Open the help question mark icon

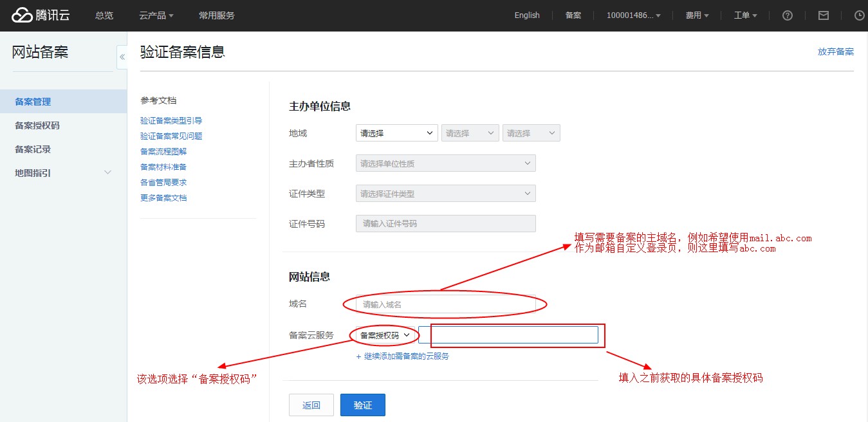point(787,15)
